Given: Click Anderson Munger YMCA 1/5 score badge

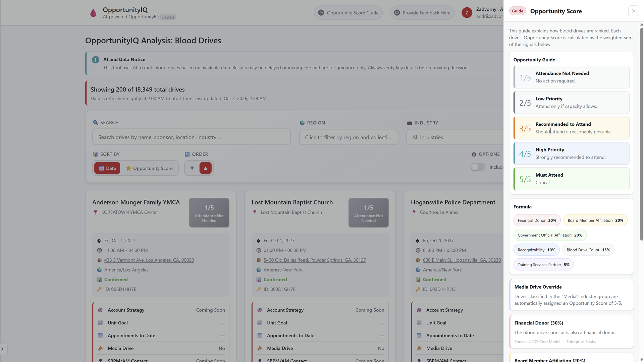Looking at the screenshot, I should pyautogui.click(x=209, y=213).
